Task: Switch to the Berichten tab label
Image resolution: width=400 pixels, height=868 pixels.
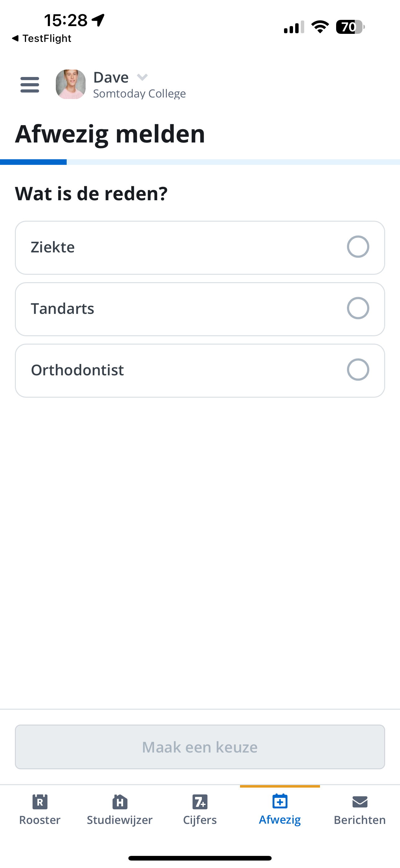Action: pos(360,820)
